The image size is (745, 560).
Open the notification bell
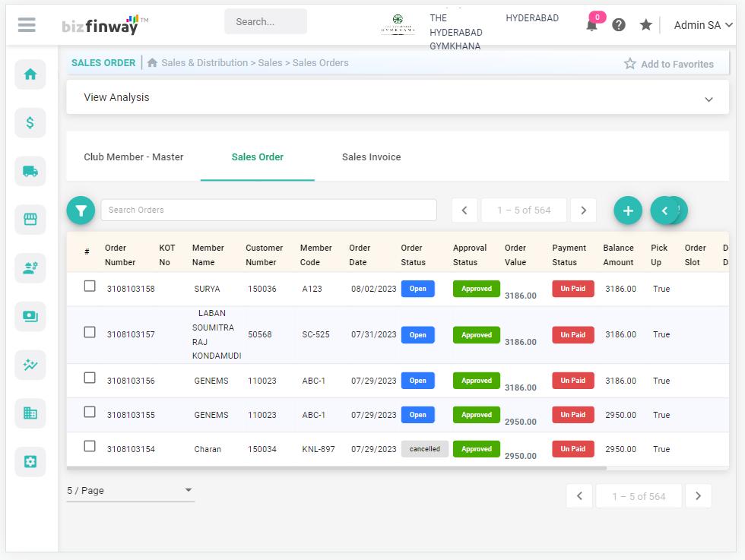pyautogui.click(x=592, y=25)
